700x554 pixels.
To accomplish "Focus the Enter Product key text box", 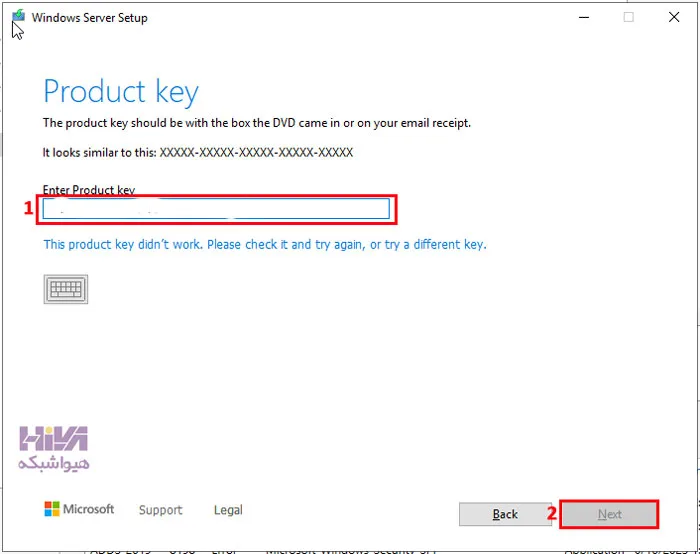I will click(x=216, y=209).
